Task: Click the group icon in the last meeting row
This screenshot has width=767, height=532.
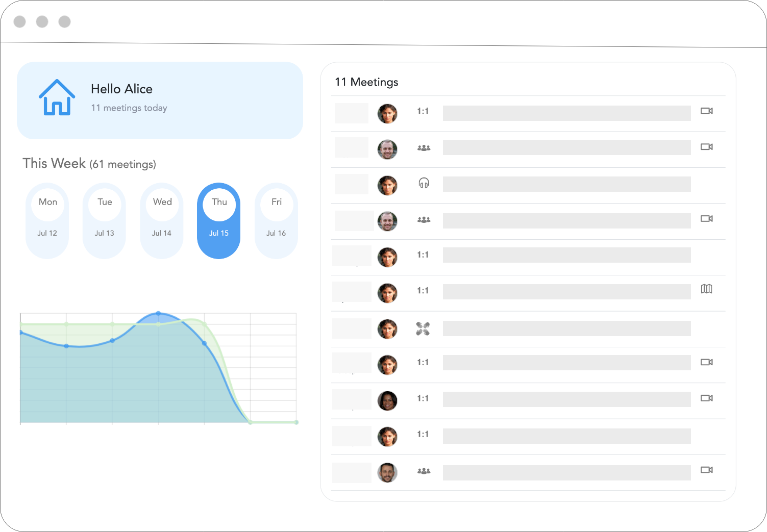Action: click(424, 471)
